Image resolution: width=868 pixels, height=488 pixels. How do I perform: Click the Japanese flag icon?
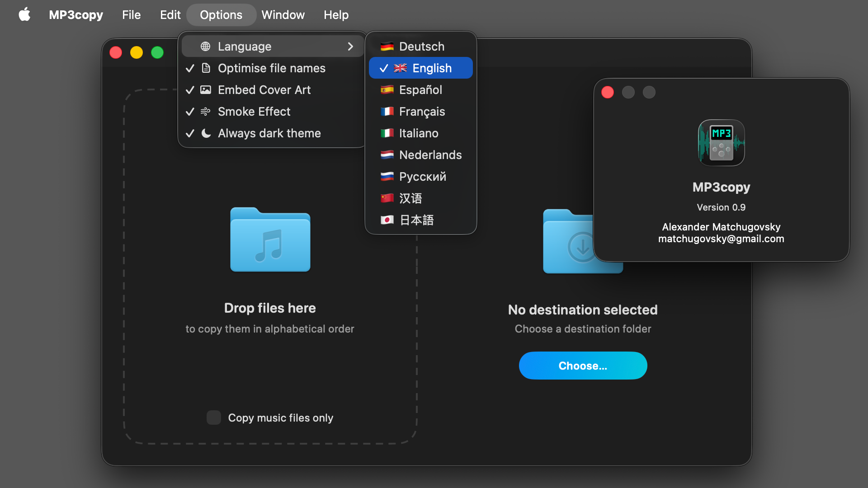point(387,220)
